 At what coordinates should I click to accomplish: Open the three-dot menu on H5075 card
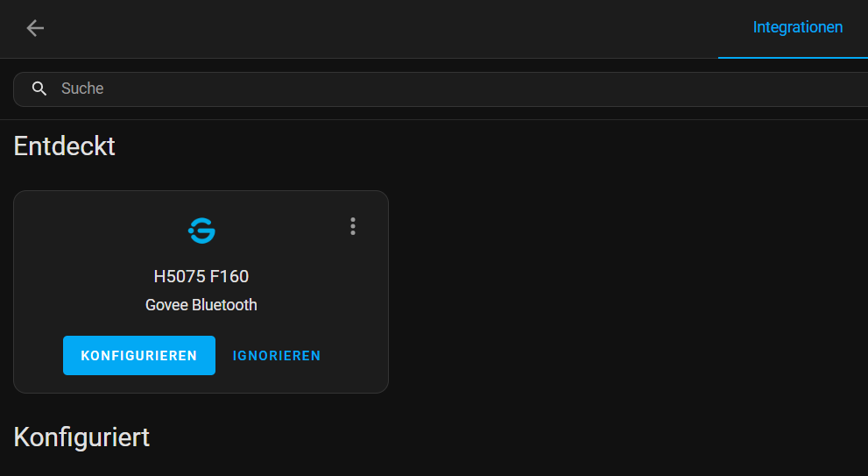point(353,226)
